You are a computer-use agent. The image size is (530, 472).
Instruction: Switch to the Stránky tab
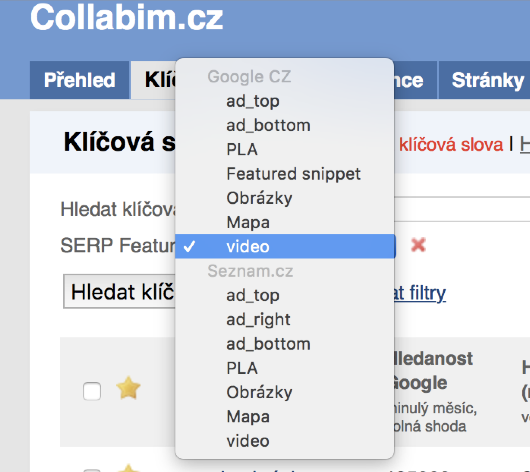[487, 80]
